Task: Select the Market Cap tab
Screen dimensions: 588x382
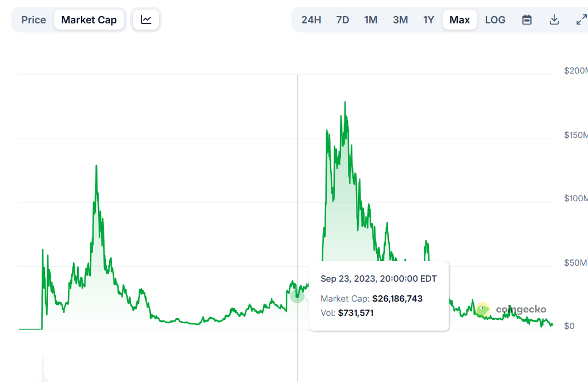Action: pyautogui.click(x=89, y=20)
